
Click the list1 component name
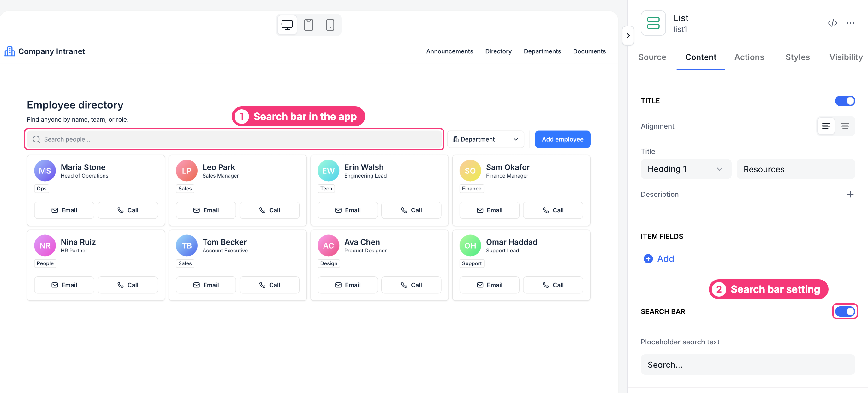[x=680, y=29]
